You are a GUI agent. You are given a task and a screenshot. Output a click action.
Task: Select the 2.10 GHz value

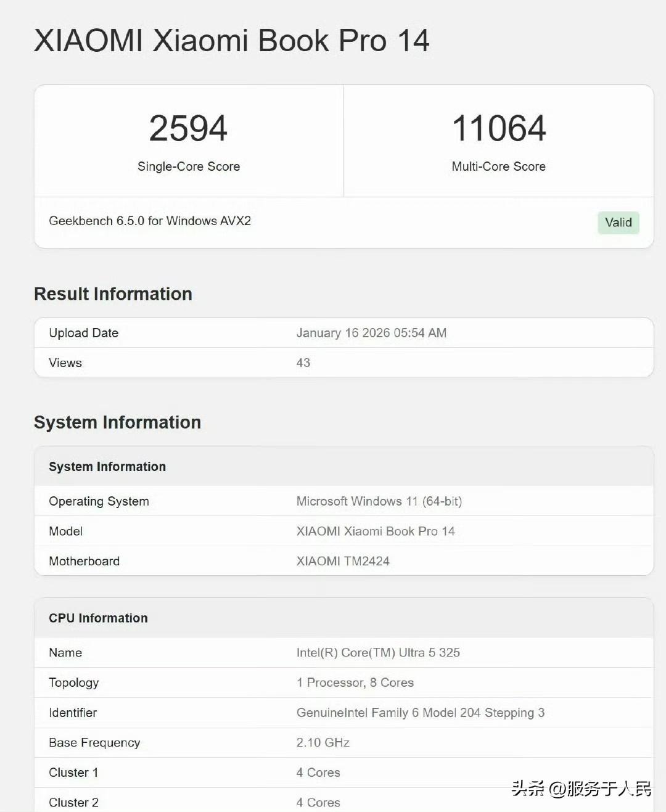pos(323,742)
